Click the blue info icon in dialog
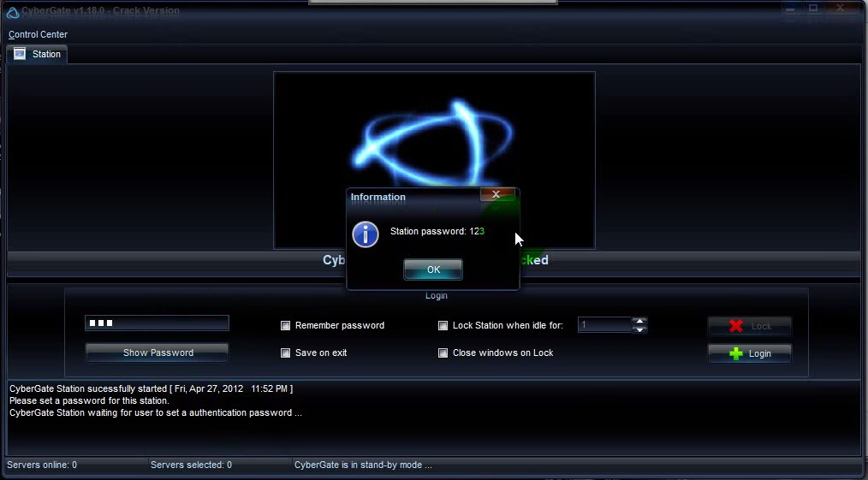The image size is (868, 480). click(366, 234)
